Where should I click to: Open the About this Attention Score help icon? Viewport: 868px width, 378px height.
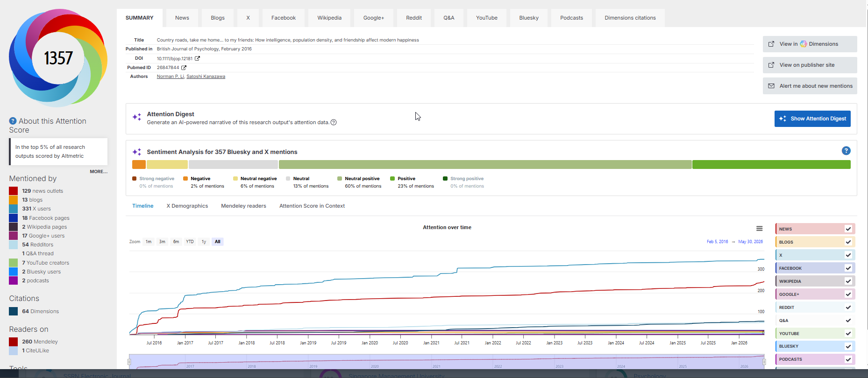13,121
